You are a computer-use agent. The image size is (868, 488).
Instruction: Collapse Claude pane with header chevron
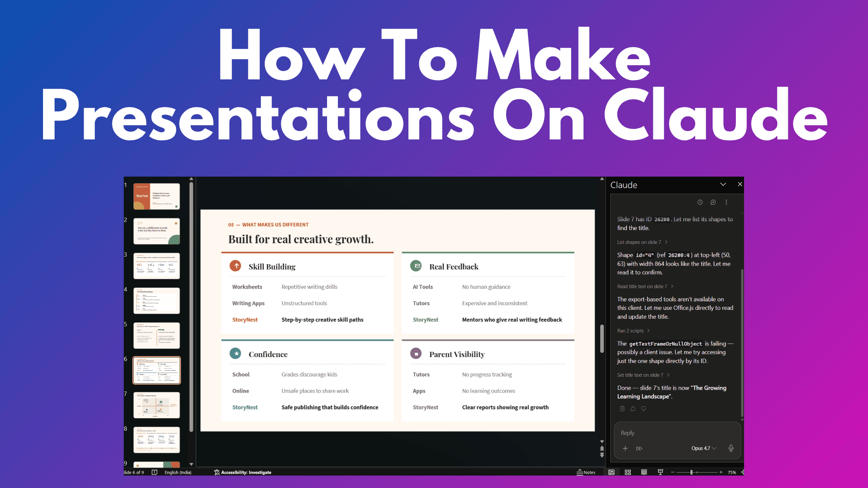(723, 184)
